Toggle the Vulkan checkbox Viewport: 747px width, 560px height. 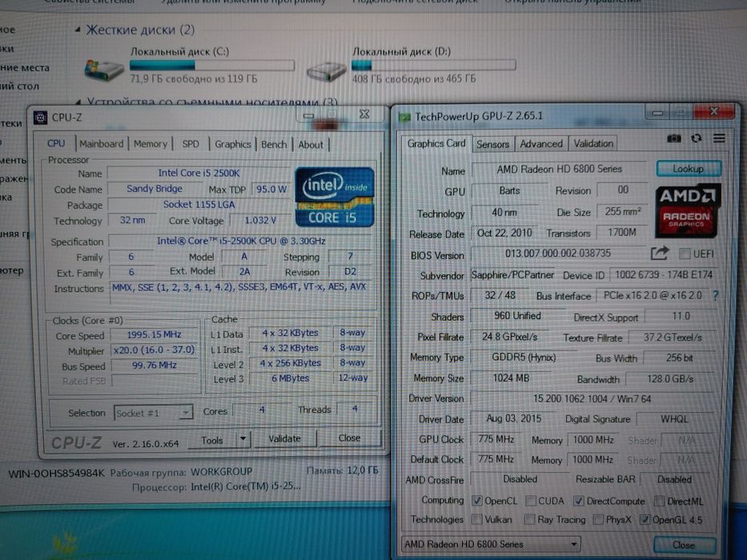(x=476, y=519)
